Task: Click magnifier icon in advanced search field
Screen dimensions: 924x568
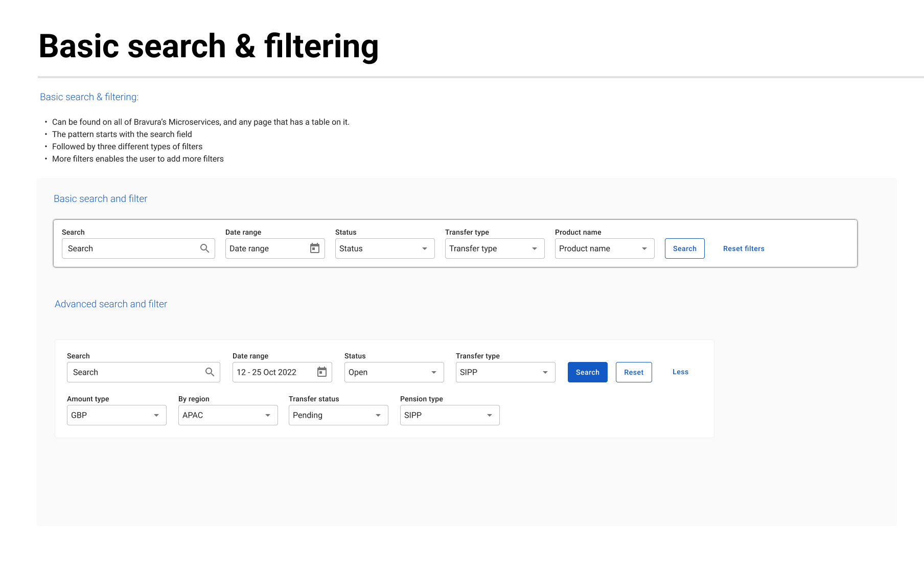Action: 210,372
